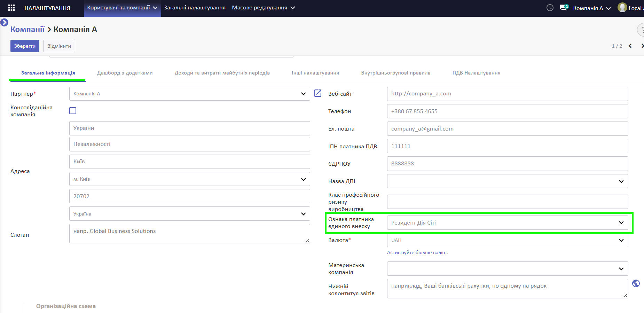
Task: Open Внутрішньогрупові правила tab
Action: click(396, 73)
